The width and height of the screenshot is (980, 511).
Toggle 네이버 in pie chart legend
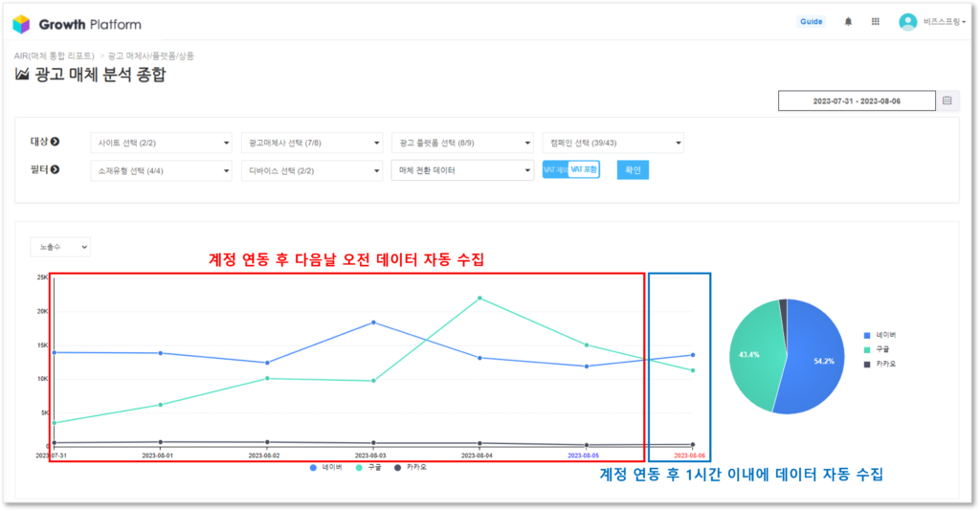coord(880,336)
